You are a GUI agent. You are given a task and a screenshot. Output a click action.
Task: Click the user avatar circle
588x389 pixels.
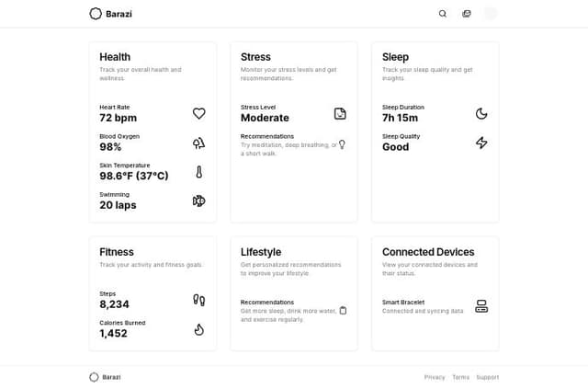[491, 14]
